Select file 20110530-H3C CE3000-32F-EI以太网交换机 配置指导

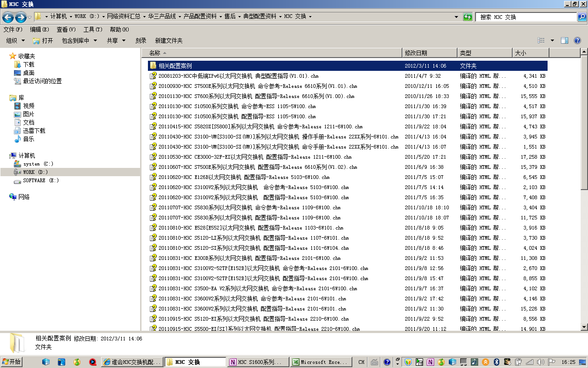coord(348,157)
